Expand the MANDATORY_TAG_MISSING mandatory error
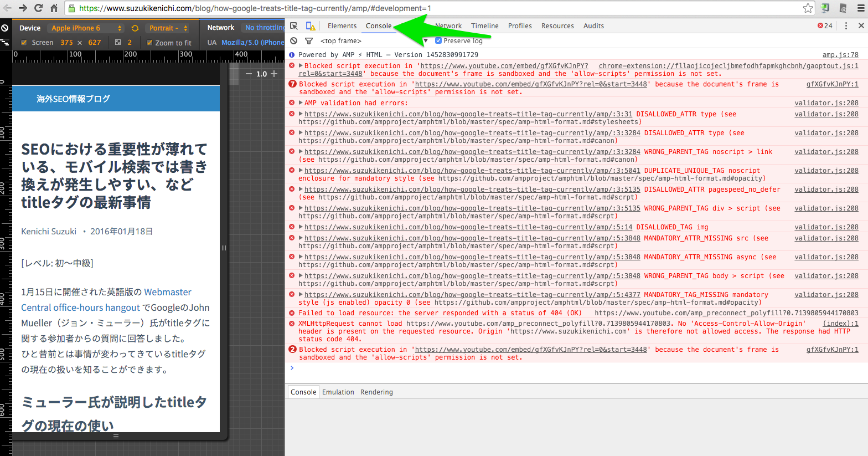The width and height of the screenshot is (868, 456). [x=301, y=294]
